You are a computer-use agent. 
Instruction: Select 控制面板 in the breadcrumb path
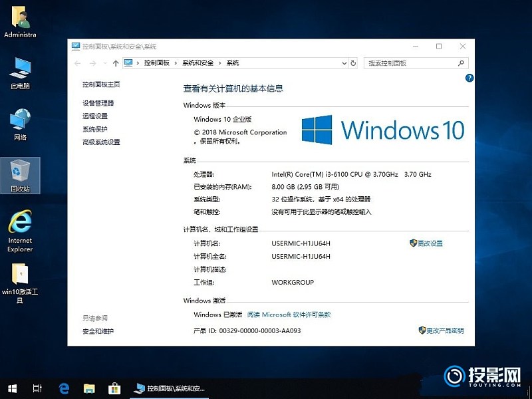pyautogui.click(x=157, y=63)
